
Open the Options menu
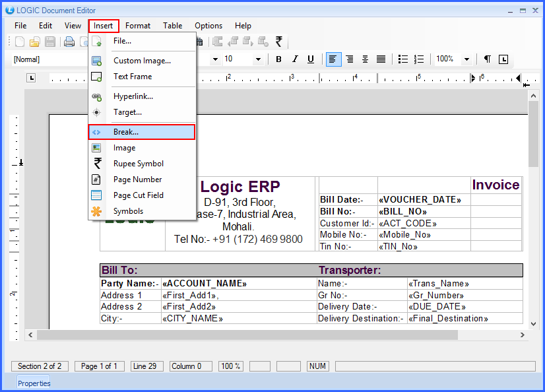coord(208,26)
